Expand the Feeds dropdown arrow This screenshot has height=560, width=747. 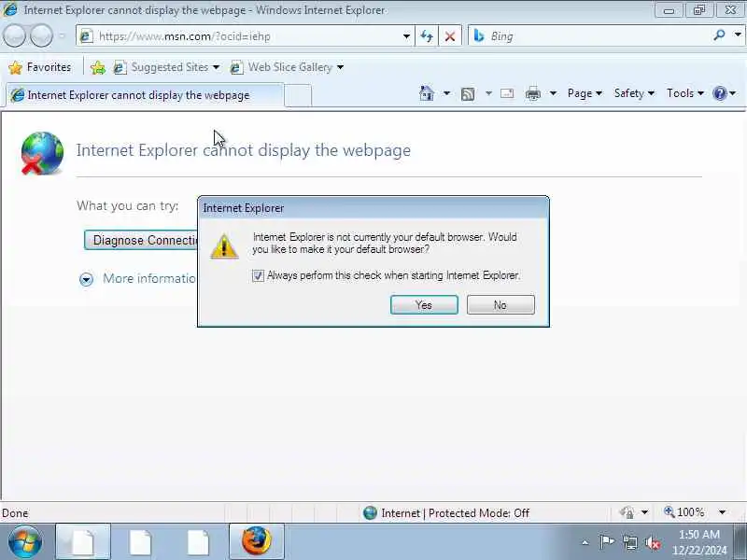pos(488,93)
